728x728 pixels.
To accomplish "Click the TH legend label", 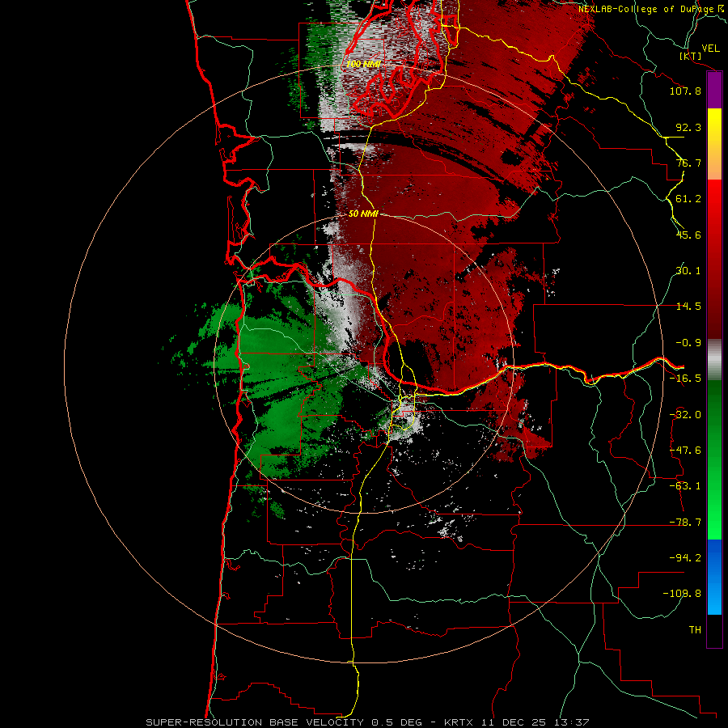I will pyautogui.click(x=695, y=630).
